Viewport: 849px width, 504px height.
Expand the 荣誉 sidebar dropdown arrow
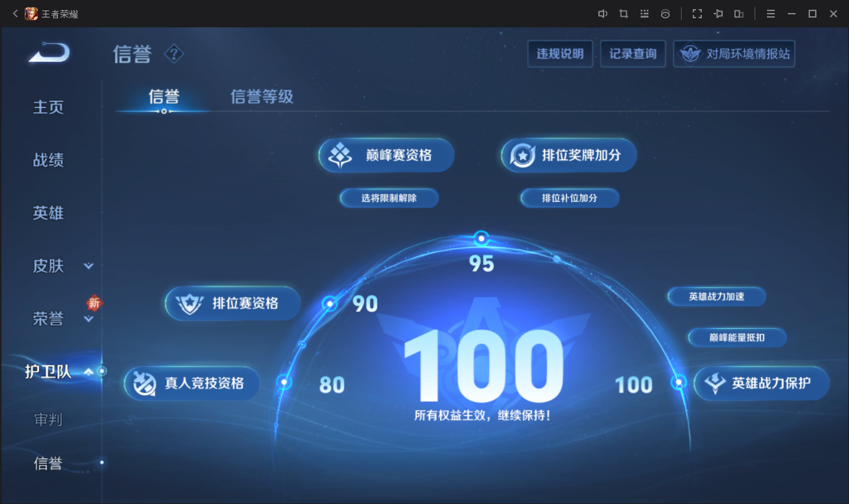pyautogui.click(x=88, y=319)
